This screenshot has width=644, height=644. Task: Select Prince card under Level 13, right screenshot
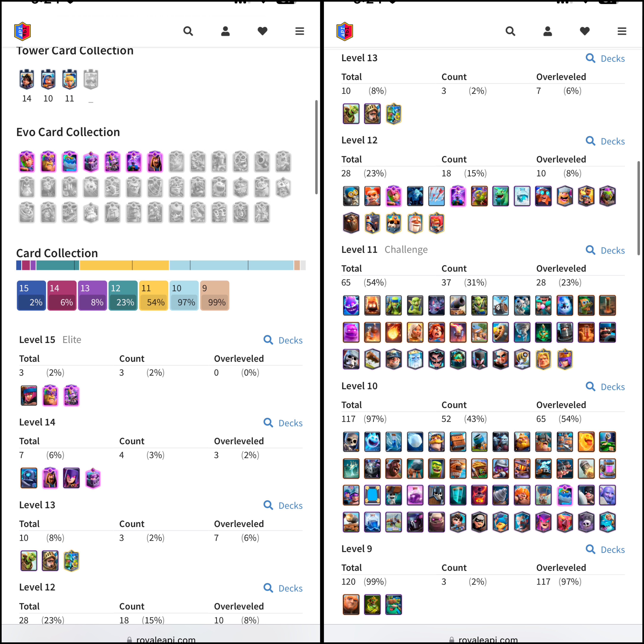[x=372, y=114]
